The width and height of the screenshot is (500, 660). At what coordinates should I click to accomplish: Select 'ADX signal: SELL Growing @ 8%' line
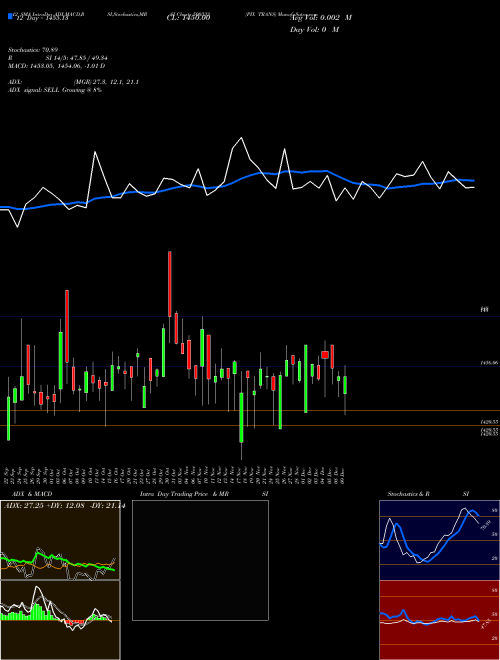tap(55, 90)
